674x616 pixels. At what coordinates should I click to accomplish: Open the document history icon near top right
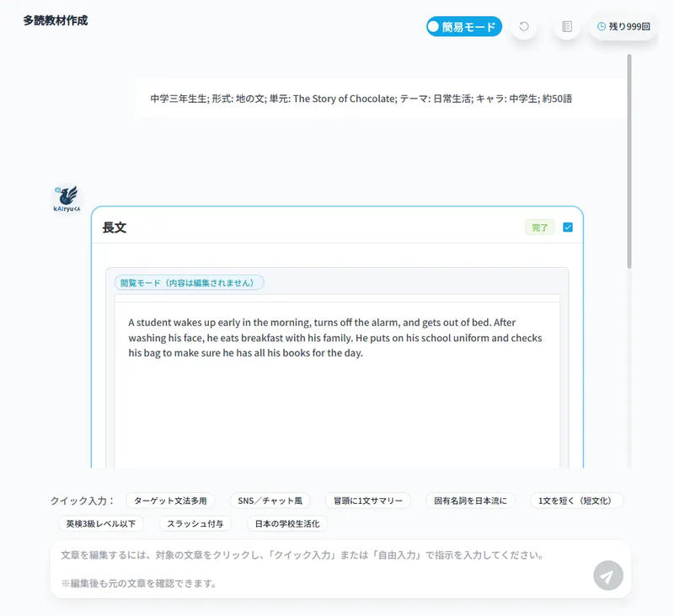(565, 28)
